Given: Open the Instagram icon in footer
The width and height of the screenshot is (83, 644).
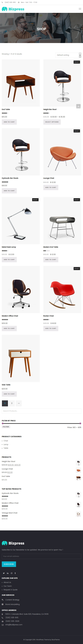Looking at the screenshot, I should coord(11,573).
